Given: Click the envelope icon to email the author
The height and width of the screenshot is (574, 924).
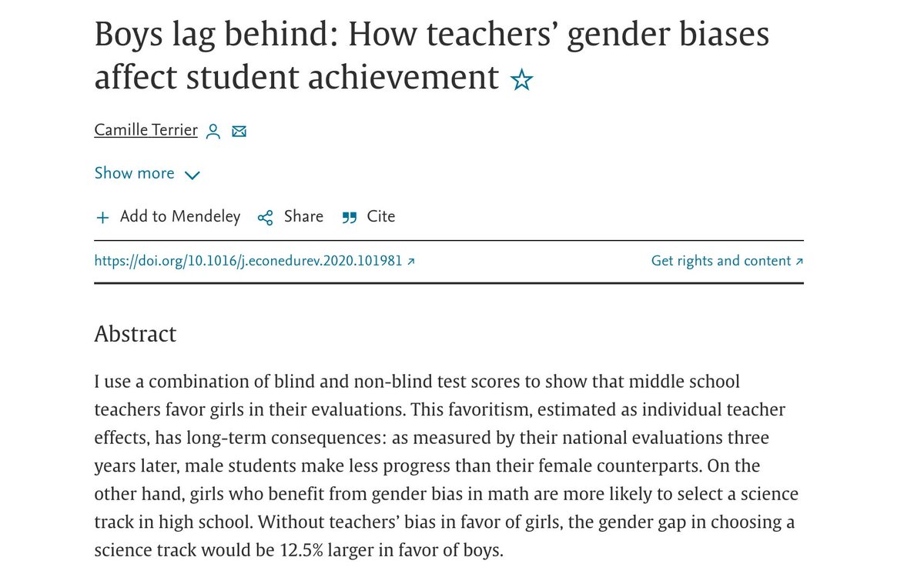Looking at the screenshot, I should pos(239,132).
